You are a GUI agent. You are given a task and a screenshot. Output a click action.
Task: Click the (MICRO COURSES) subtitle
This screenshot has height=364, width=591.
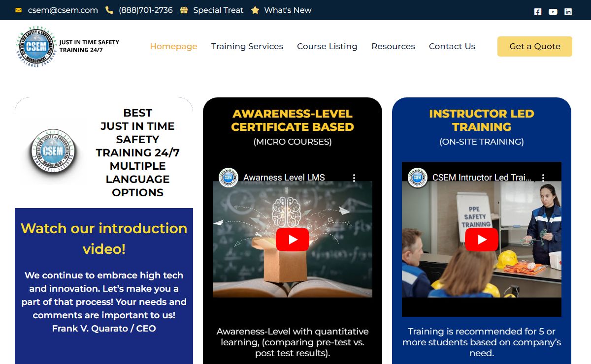293,142
